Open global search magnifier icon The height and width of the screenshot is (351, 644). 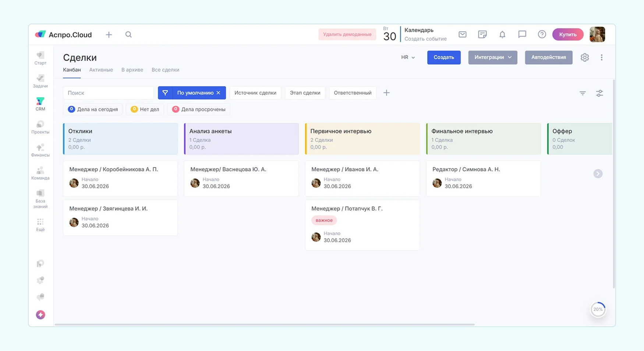click(128, 34)
